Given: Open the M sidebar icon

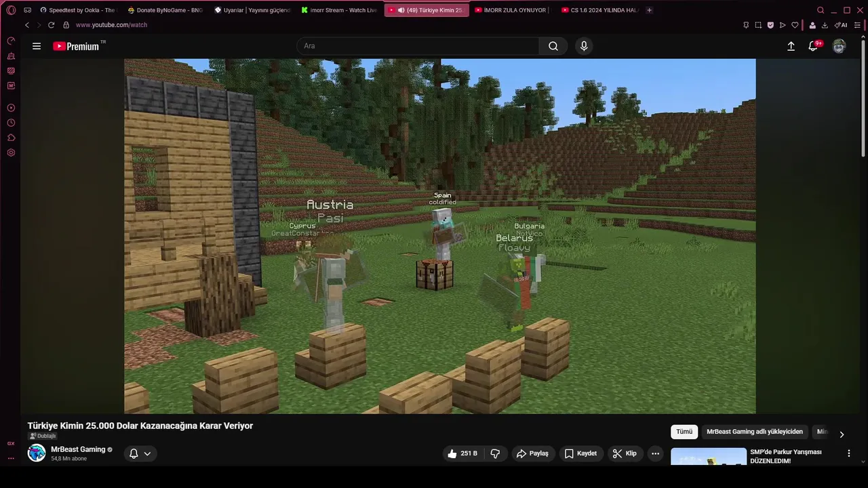Looking at the screenshot, I should pyautogui.click(x=11, y=85).
